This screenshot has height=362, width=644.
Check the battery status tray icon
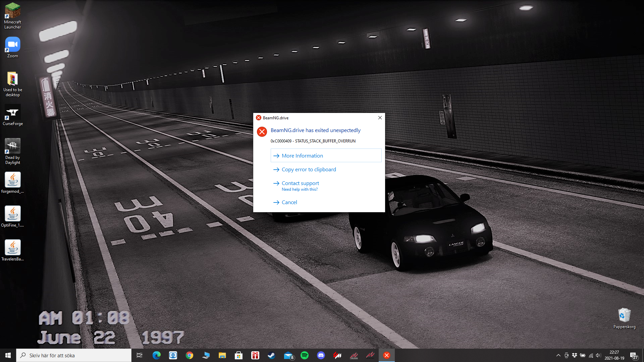click(x=583, y=355)
